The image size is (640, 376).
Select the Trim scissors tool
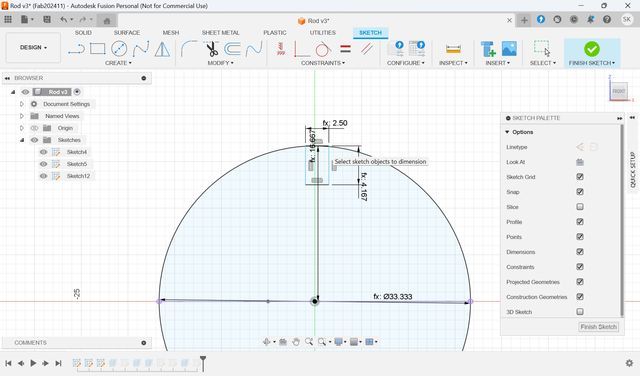click(211, 49)
